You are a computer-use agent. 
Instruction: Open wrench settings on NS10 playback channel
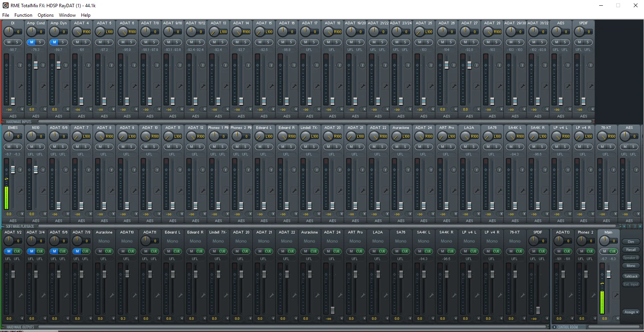[43, 191]
